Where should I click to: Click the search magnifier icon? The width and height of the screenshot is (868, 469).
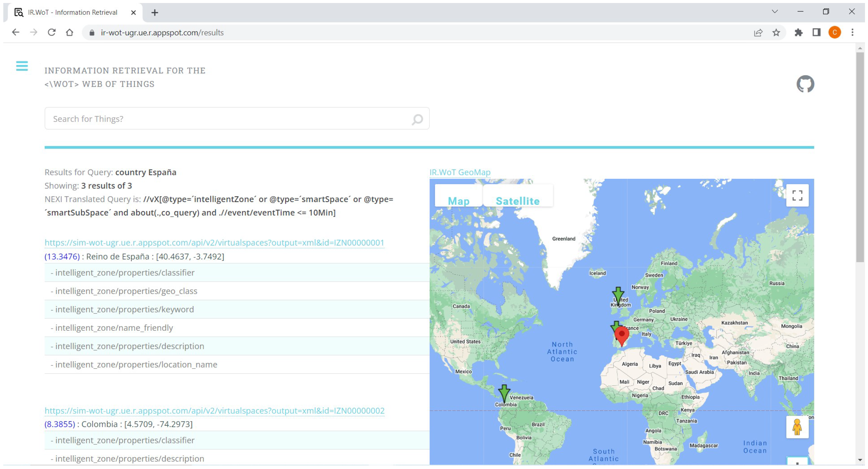[x=417, y=119]
